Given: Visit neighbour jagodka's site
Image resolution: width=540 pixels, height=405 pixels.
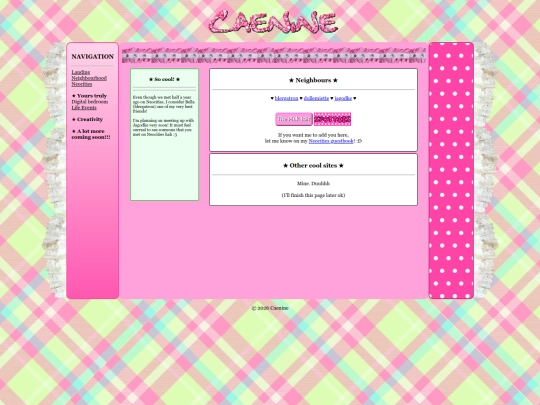Looking at the screenshot, I should [x=343, y=98].
